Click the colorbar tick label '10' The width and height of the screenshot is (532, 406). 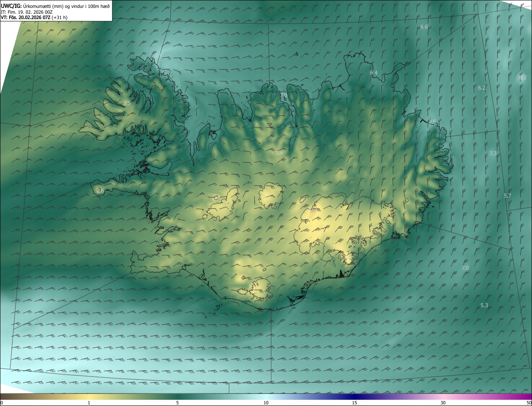point(266,403)
